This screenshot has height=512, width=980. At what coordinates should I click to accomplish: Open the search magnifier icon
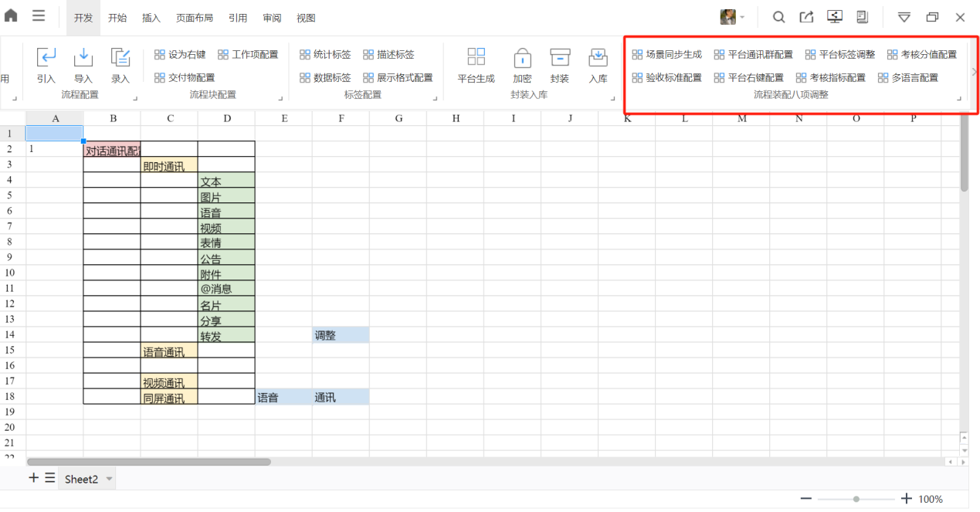[778, 17]
